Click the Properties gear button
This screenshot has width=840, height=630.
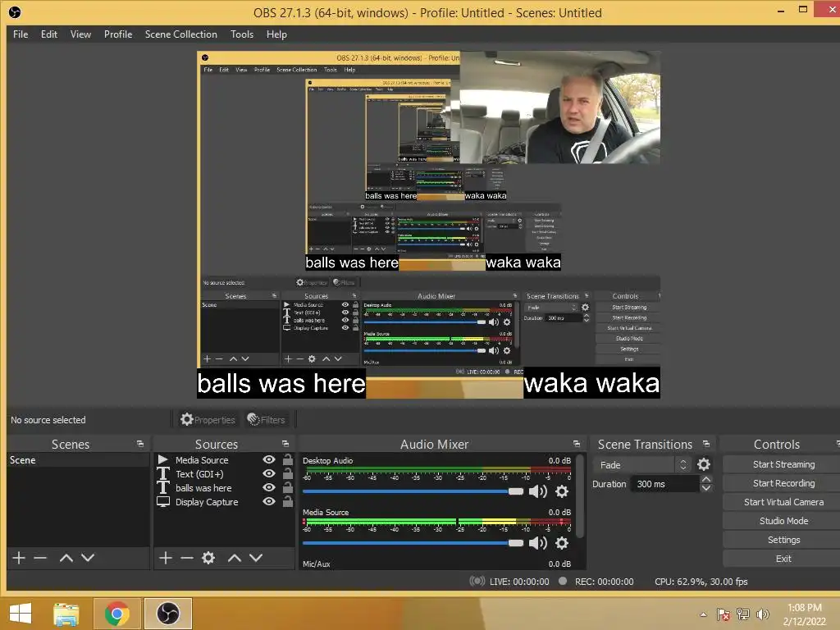pyautogui.click(x=208, y=419)
